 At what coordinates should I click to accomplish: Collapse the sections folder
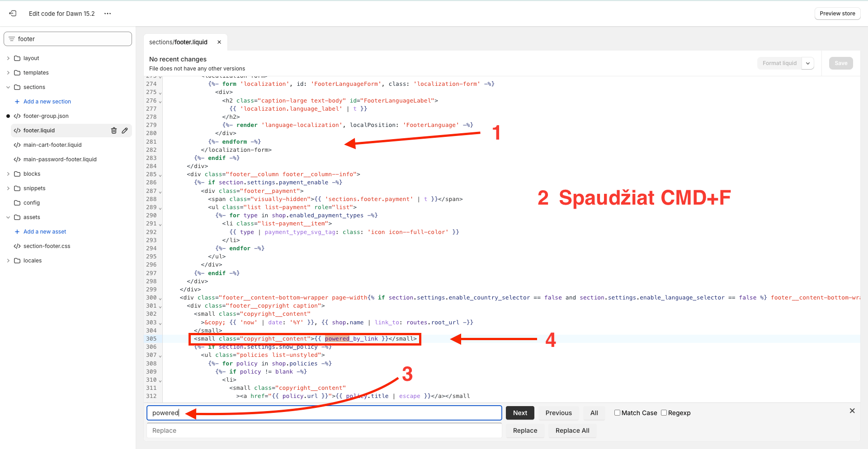point(8,87)
